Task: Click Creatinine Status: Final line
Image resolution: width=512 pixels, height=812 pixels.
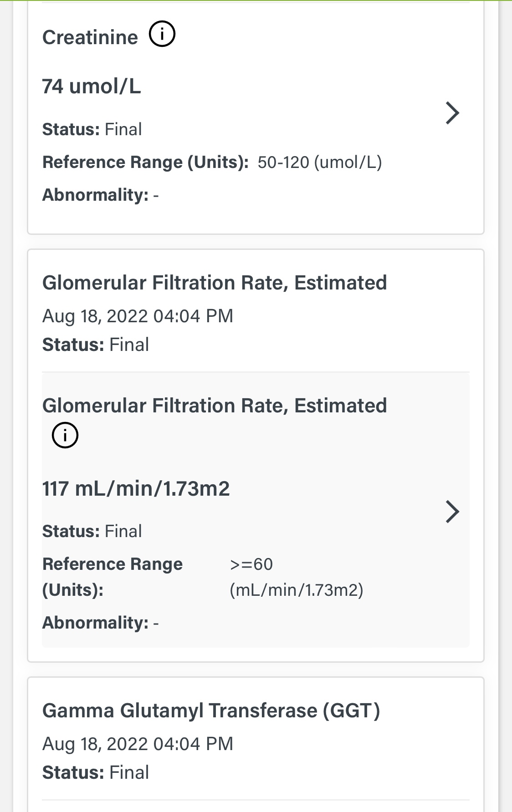Action: 92,129
